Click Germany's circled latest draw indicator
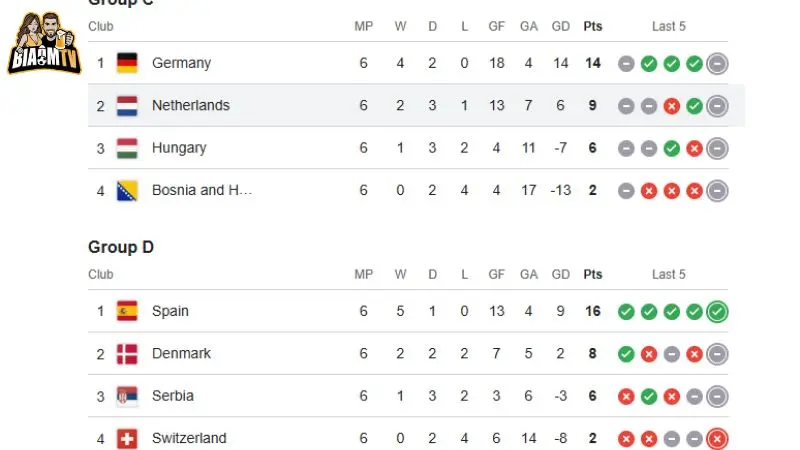This screenshot has width=800, height=450. 717,64
